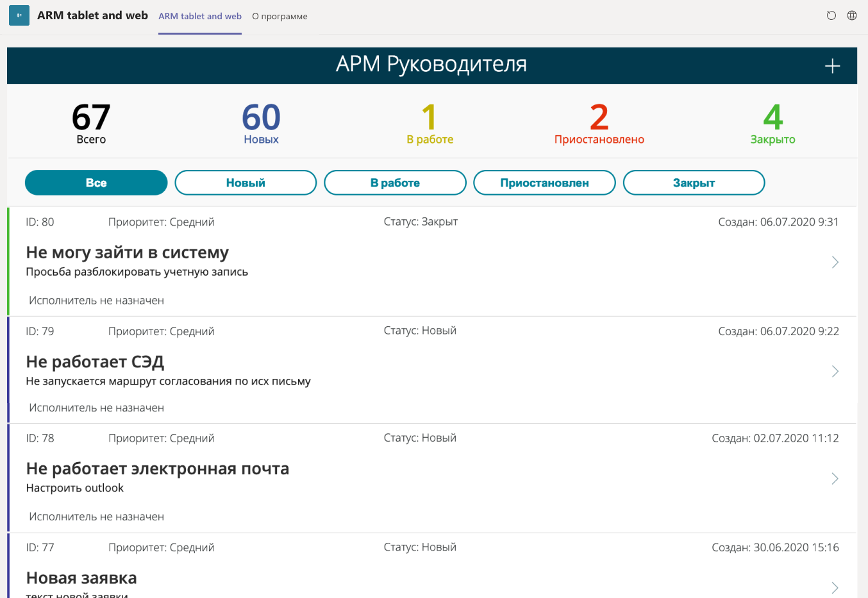Open request titled Не работает электронная почта

(158, 469)
